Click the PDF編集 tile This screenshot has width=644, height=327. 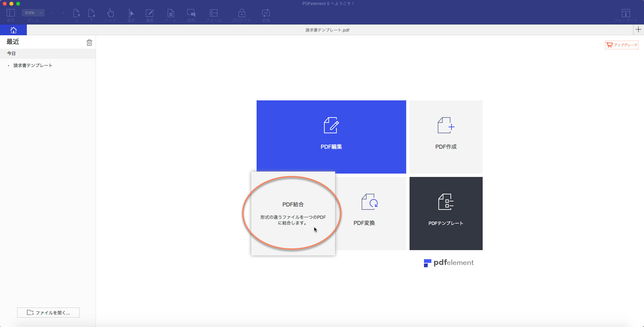(331, 137)
